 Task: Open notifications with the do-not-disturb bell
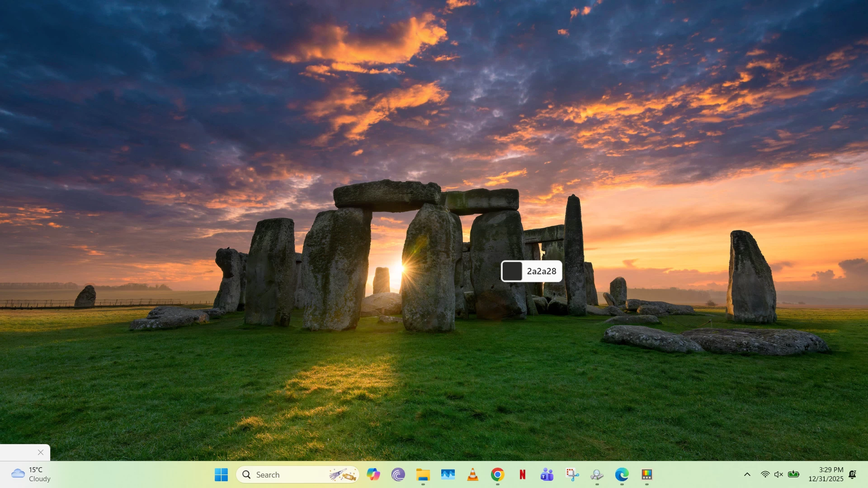853,474
